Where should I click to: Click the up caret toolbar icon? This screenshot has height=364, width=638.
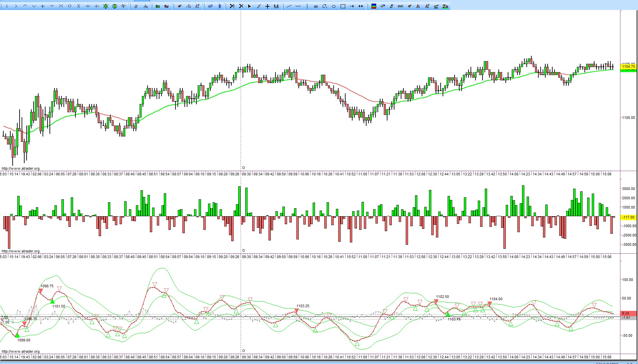pyautogui.click(x=25, y=6)
